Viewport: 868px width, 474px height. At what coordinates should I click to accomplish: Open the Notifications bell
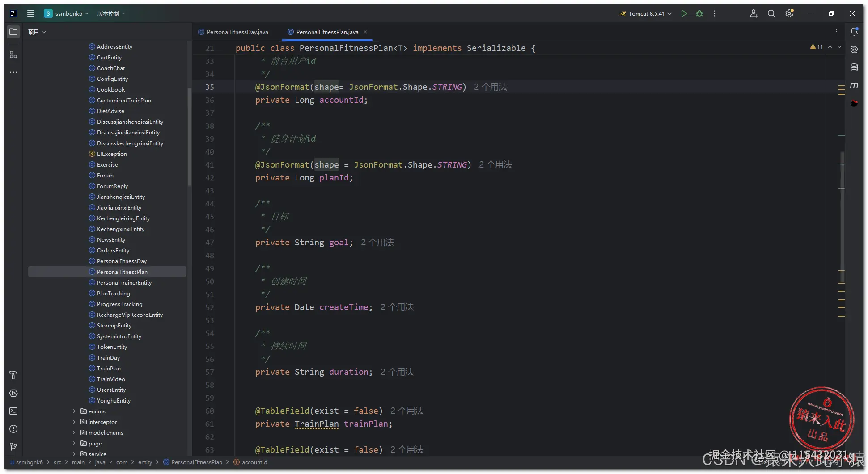click(854, 32)
